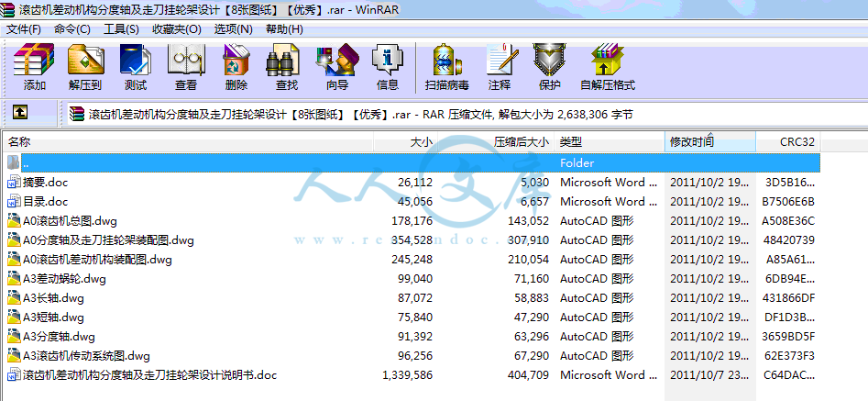
Task: Sort by 名称 column header
Action: [188, 142]
